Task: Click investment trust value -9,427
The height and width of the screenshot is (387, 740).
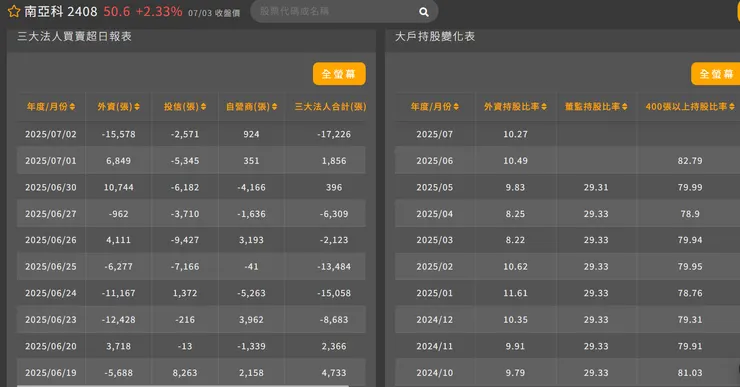Action: (x=185, y=240)
